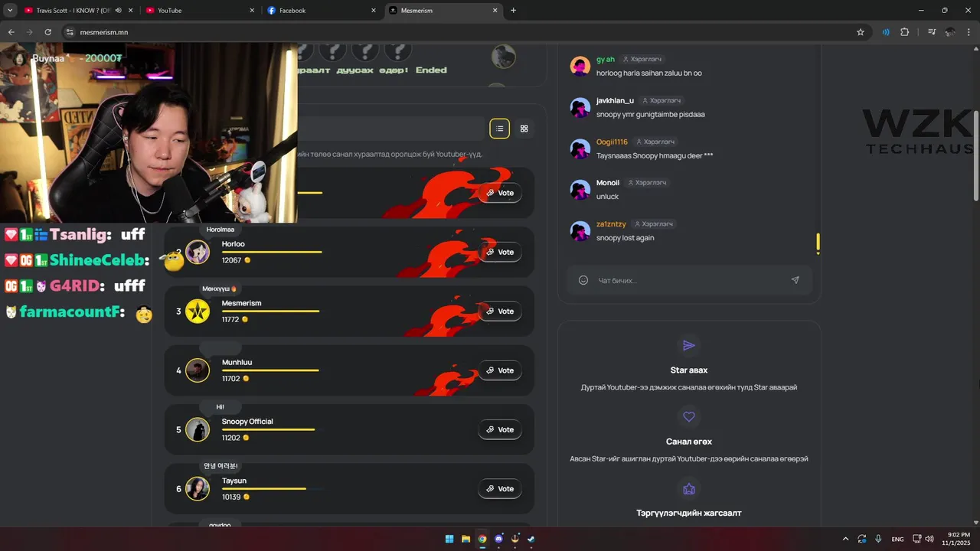Open the Windows Start menu
The width and height of the screenshot is (980, 551).
coord(449,539)
